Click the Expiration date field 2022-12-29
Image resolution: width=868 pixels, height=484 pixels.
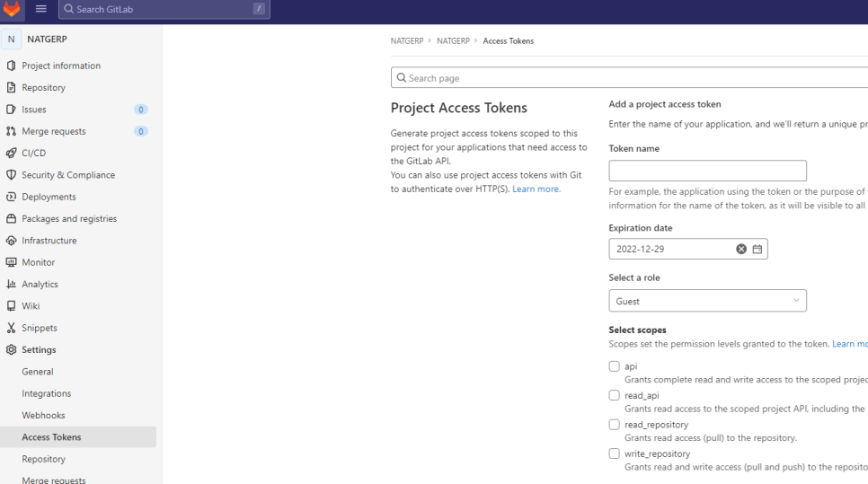[688, 249]
